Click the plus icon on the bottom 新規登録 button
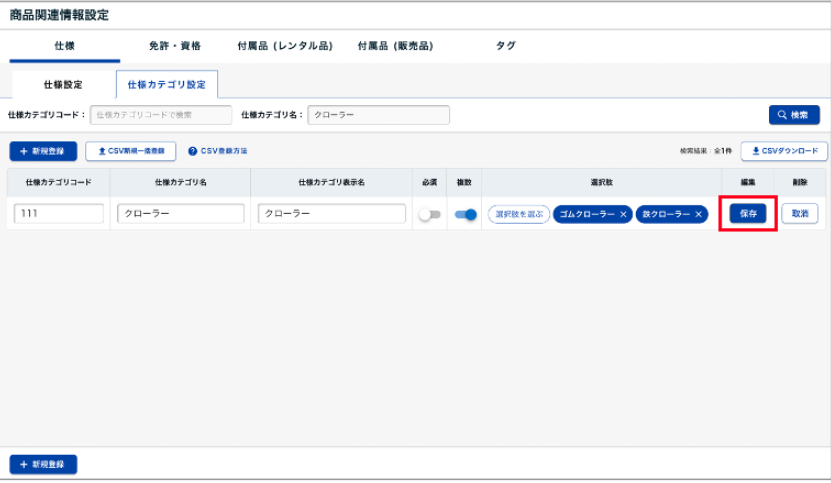 pos(23,465)
